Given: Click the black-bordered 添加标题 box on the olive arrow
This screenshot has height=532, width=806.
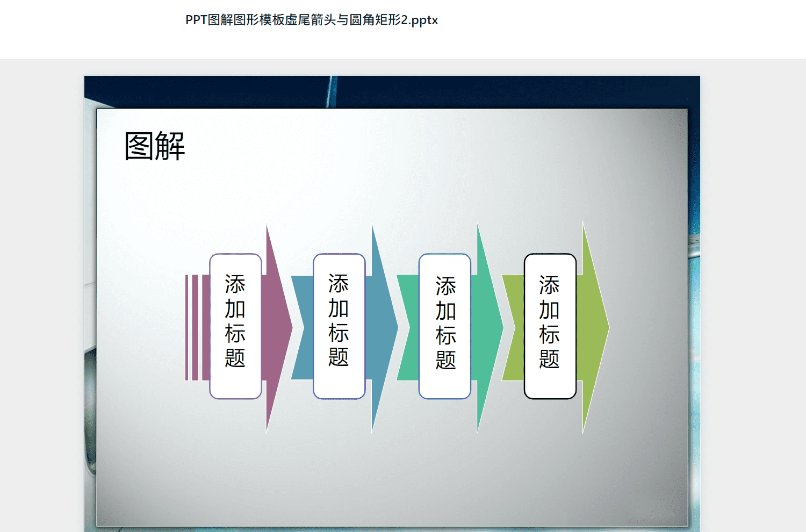Looking at the screenshot, I should 550,326.
